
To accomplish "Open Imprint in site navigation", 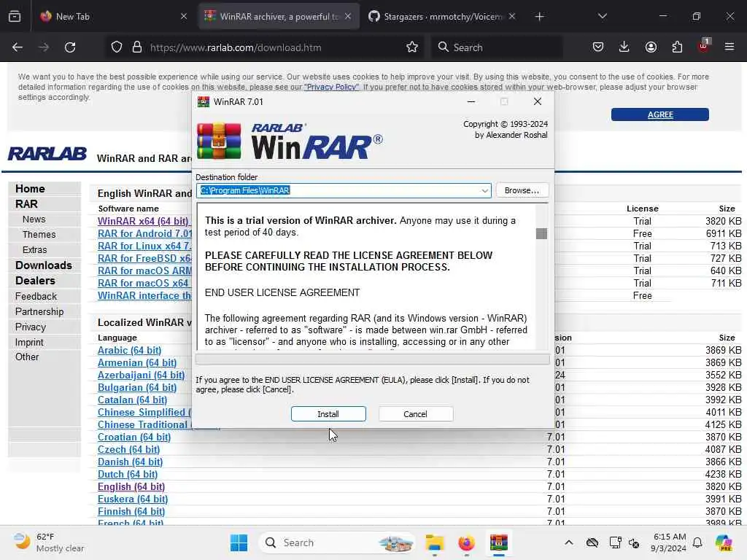I will pos(29,342).
